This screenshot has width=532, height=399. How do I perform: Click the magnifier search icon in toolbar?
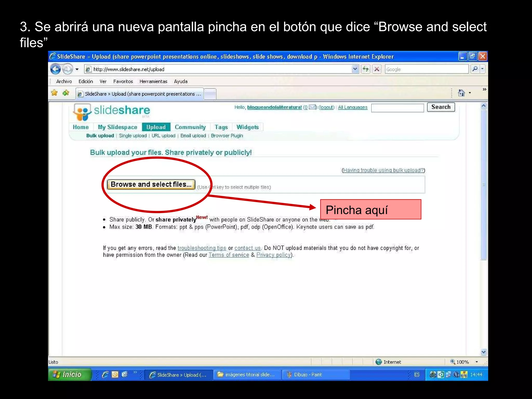tap(475, 69)
